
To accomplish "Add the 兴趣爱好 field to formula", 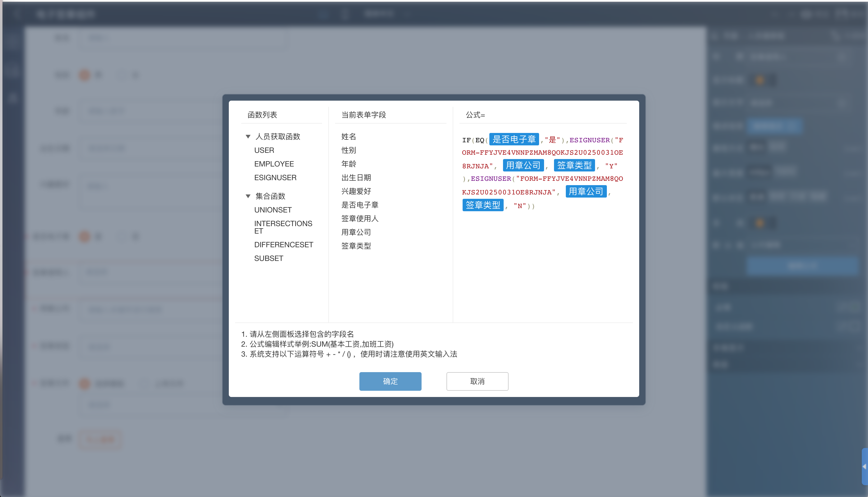I will pos(356,191).
